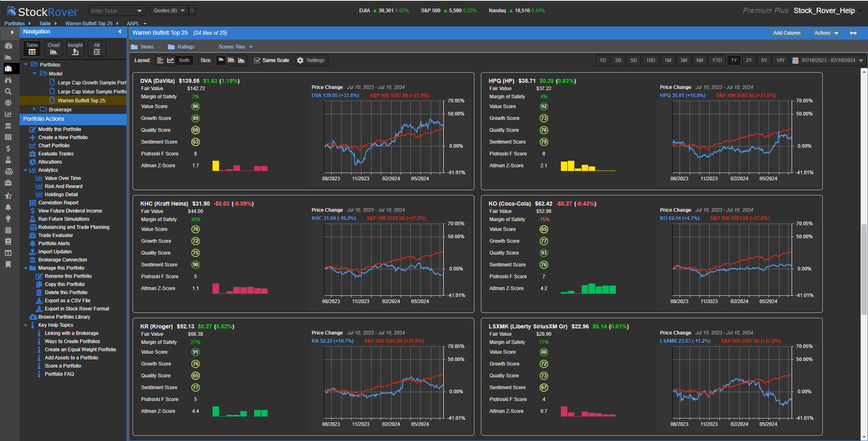This screenshot has height=441, width=868.
Task: Open the Scores Tiles dropdown
Action: [235, 47]
